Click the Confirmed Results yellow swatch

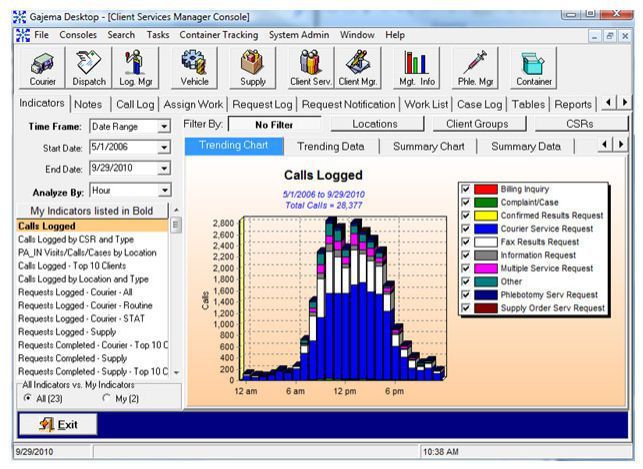486,215
